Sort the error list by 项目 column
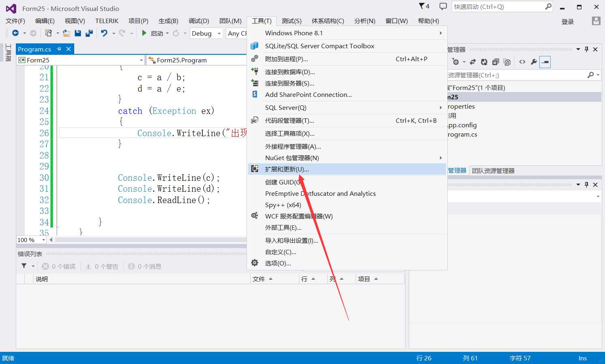This screenshot has height=364, width=605. pyautogui.click(x=380, y=279)
